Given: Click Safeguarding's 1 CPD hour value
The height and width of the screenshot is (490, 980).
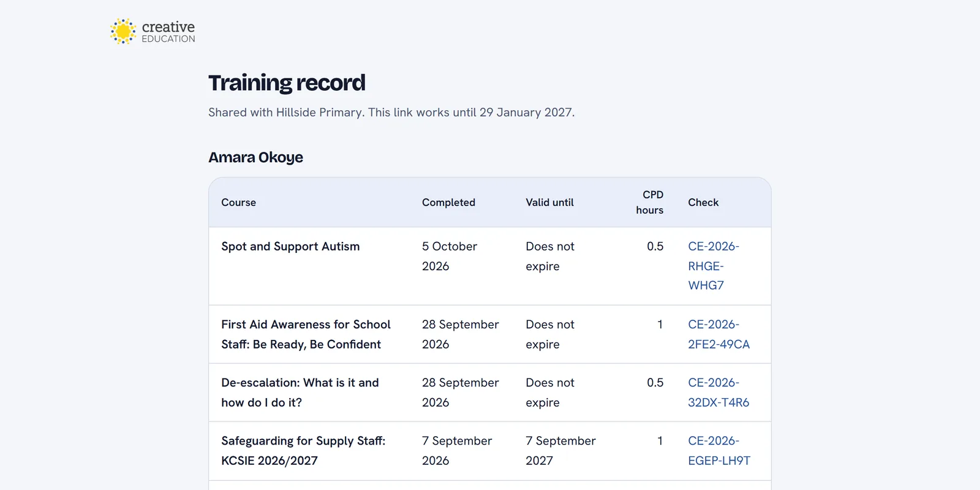Looking at the screenshot, I should pyautogui.click(x=660, y=441).
